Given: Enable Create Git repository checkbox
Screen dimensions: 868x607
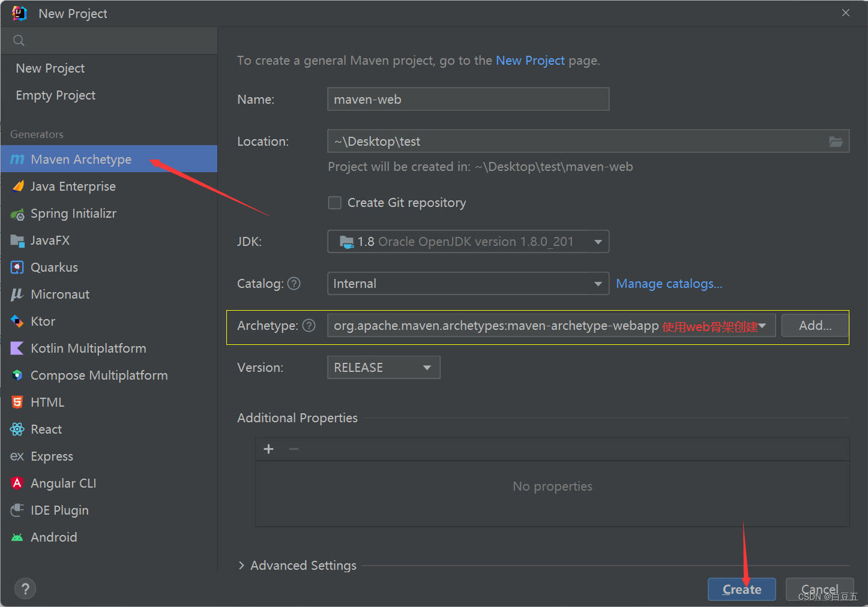Looking at the screenshot, I should [335, 203].
